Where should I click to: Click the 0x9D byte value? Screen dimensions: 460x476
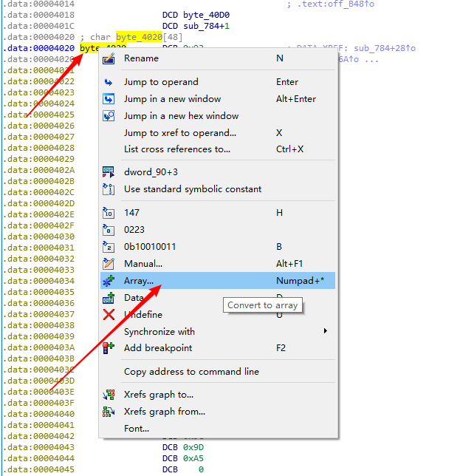pyautogui.click(x=193, y=447)
